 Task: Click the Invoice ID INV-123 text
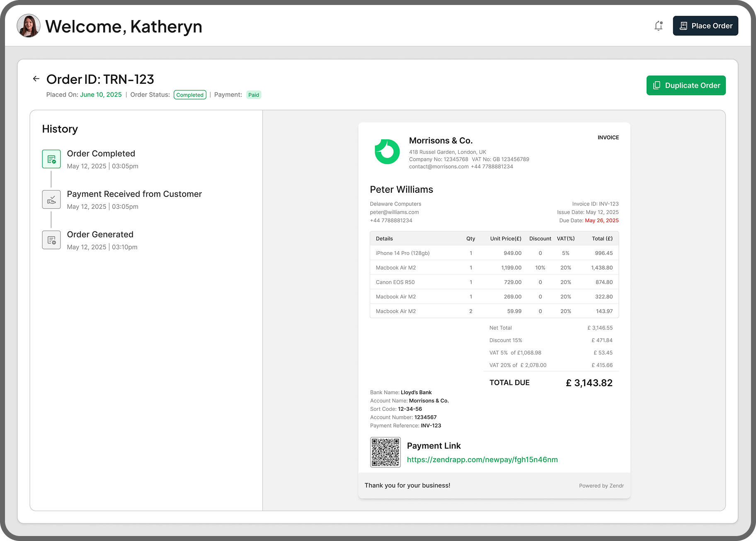595,204
